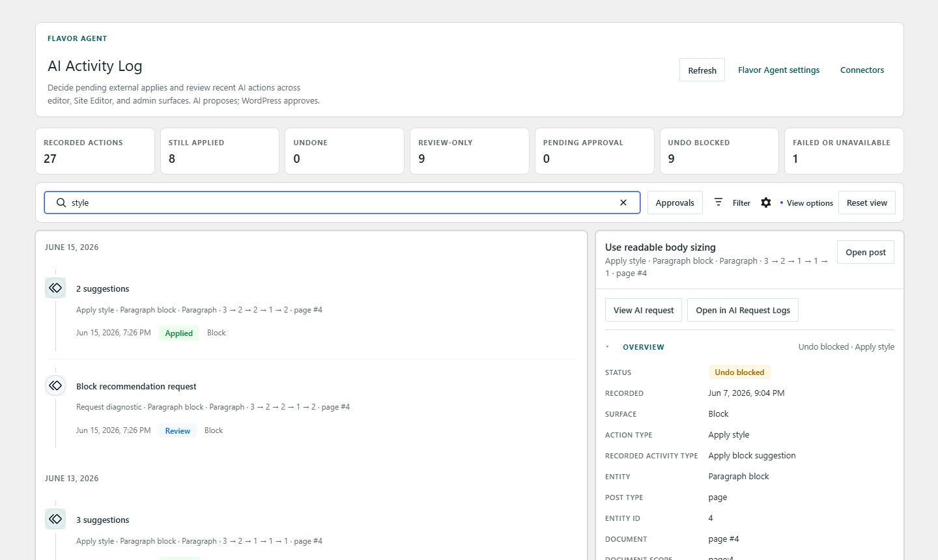This screenshot has width=938, height=560.
Task: Click the Approvals button
Action: click(675, 203)
